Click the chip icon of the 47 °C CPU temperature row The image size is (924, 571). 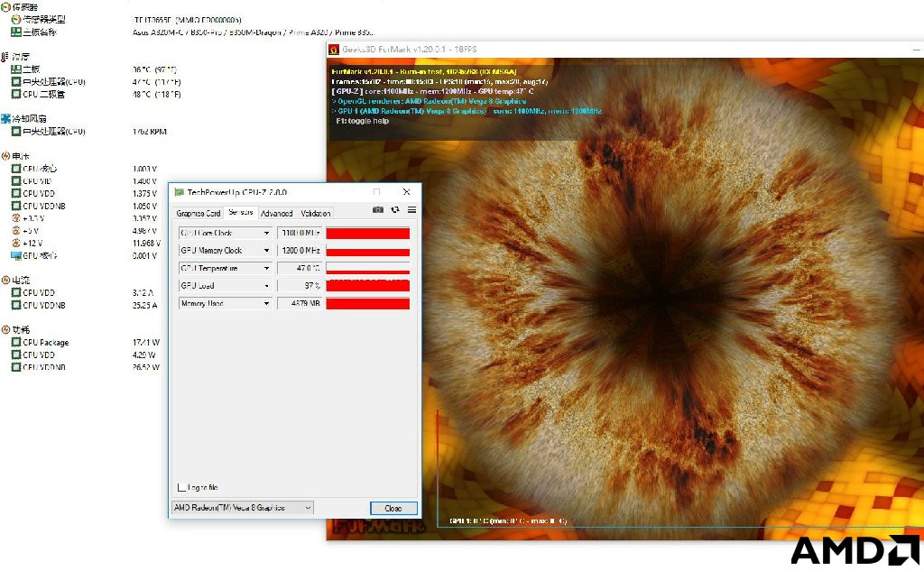(16, 81)
